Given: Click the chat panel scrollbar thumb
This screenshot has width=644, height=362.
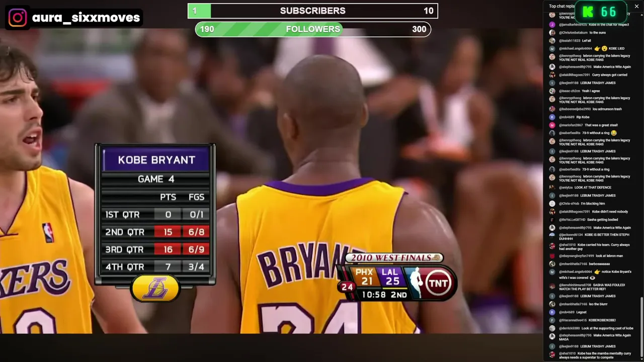Looking at the screenshot, I should 641,327.
